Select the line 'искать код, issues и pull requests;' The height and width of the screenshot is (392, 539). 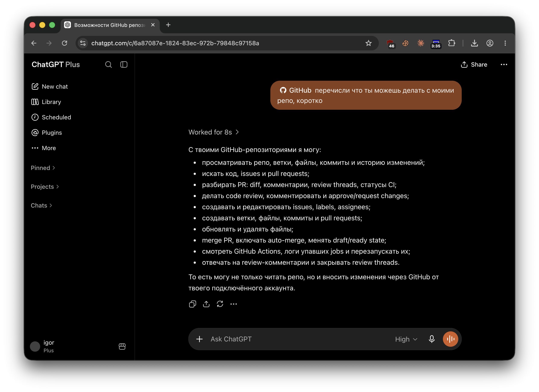pyautogui.click(x=255, y=174)
